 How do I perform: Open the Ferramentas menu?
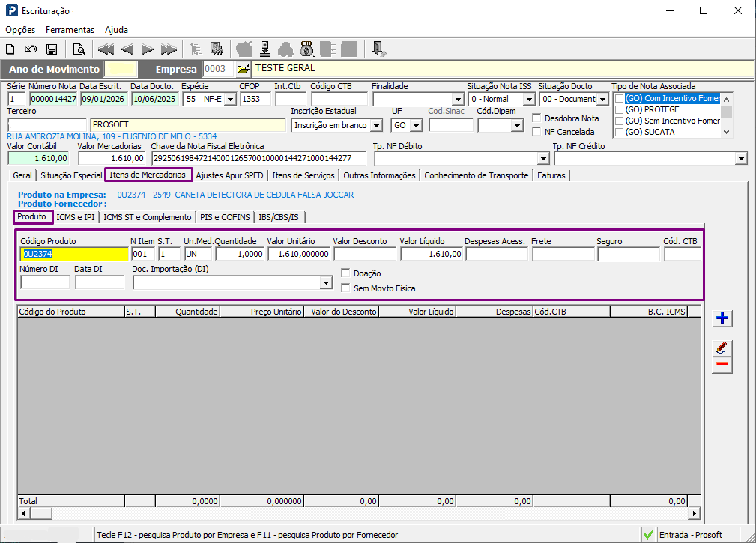pyautogui.click(x=70, y=30)
